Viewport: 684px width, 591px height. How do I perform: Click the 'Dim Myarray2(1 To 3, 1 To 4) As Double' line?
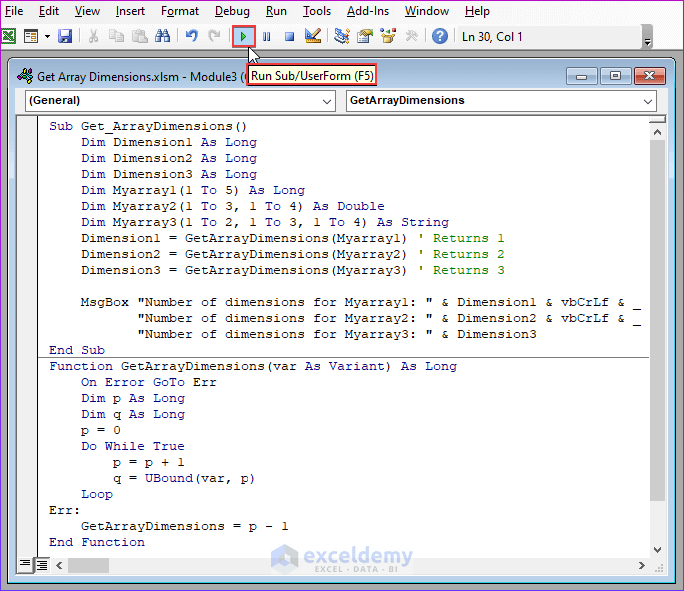click(233, 206)
